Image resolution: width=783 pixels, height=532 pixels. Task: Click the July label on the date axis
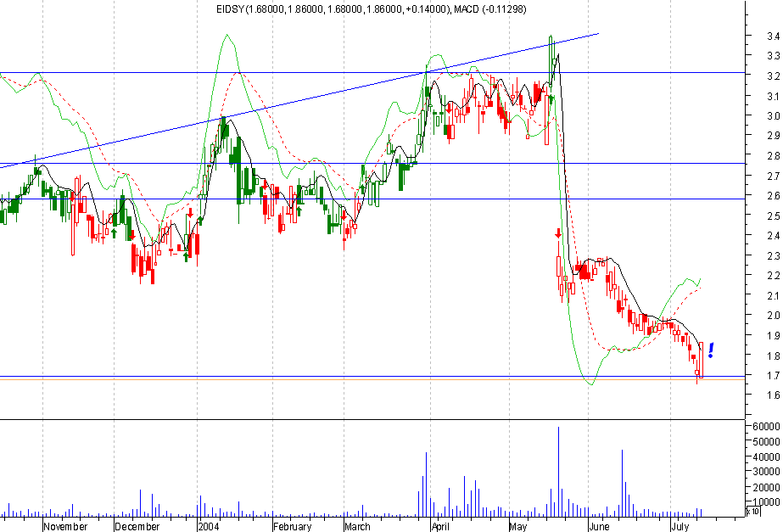pos(680,527)
